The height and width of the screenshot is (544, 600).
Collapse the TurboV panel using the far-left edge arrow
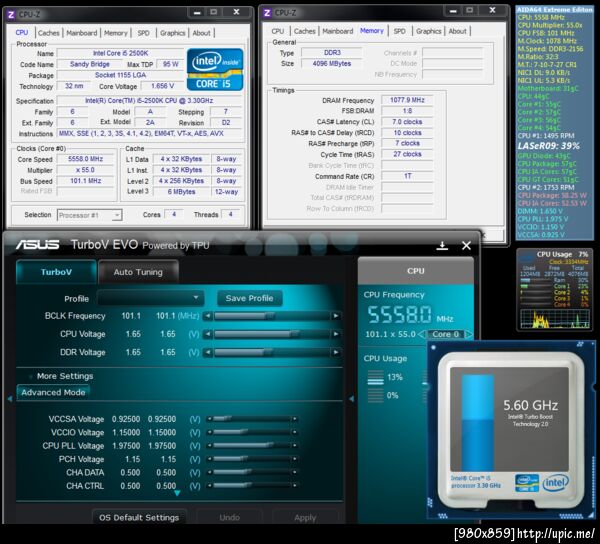[x=10, y=399]
